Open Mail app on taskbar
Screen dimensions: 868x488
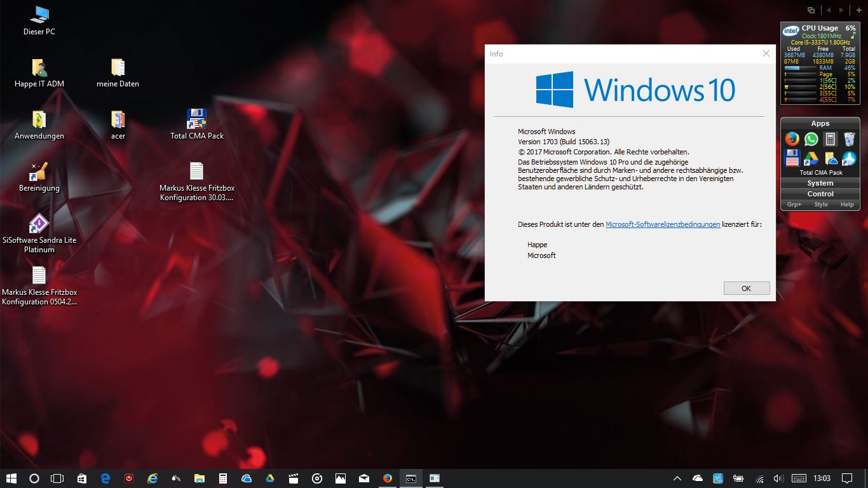[x=364, y=478]
